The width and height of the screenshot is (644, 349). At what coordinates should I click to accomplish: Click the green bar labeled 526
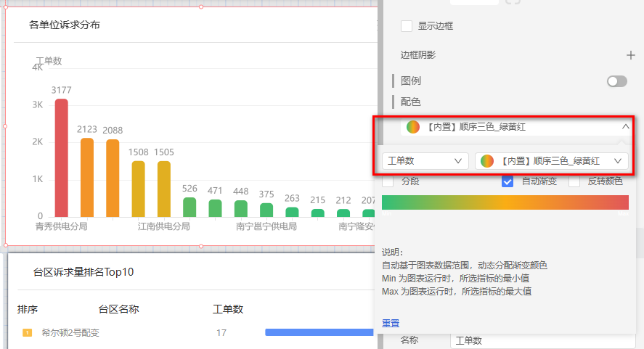(x=189, y=207)
